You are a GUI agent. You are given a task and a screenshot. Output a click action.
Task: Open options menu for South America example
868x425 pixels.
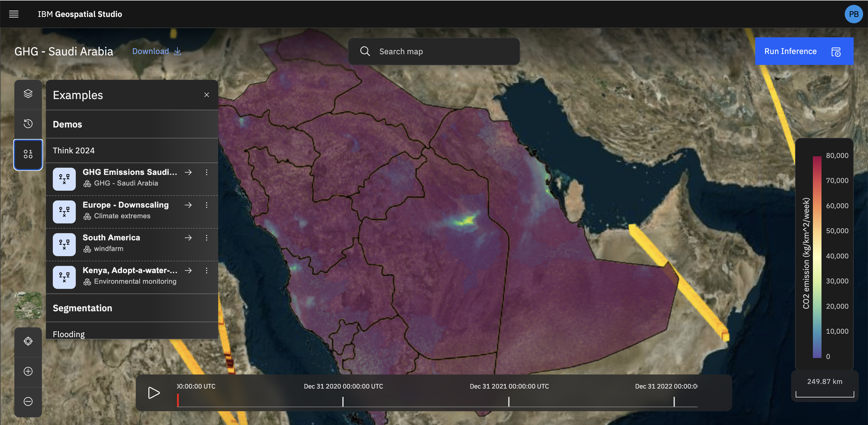coord(207,238)
